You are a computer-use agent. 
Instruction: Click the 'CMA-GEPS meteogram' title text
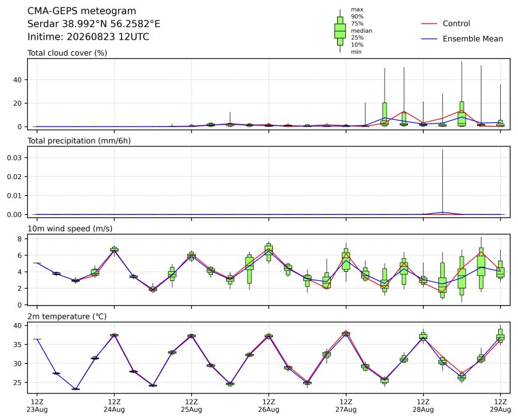(x=81, y=11)
